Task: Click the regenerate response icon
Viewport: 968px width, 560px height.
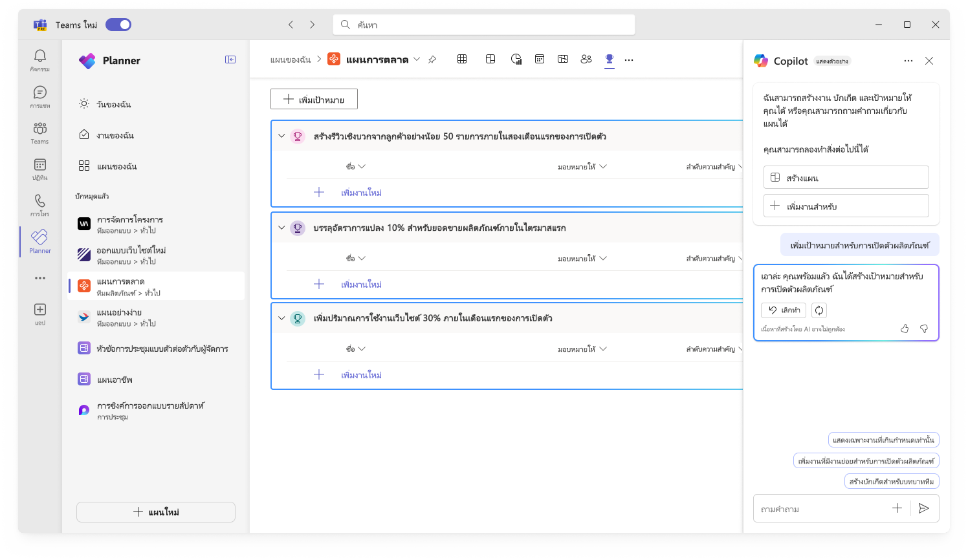Action: (x=819, y=310)
